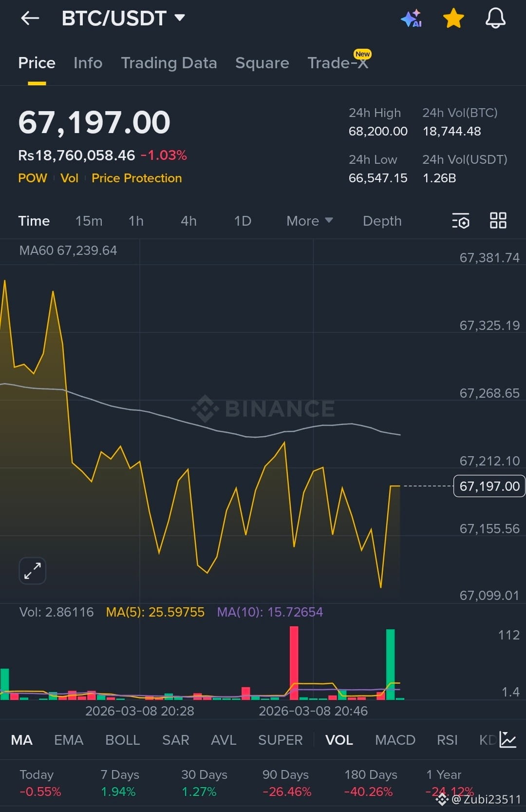The height and width of the screenshot is (812, 526).
Task: Click the current price label 67,197.00 on axis
Action: 489,486
